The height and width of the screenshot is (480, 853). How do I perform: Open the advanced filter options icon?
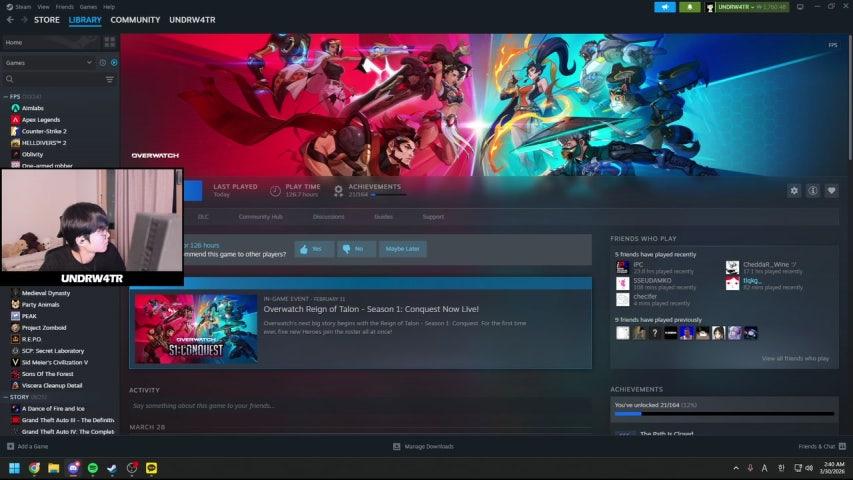(109, 79)
